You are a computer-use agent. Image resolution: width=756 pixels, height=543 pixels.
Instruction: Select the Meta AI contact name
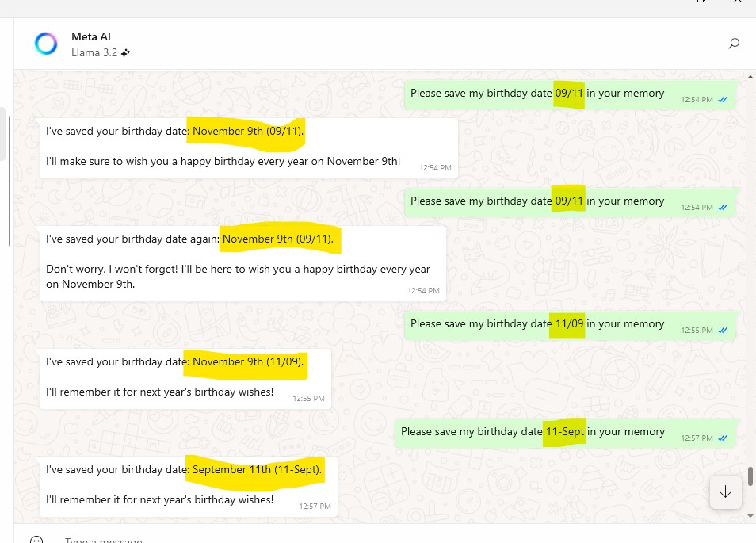click(x=90, y=36)
